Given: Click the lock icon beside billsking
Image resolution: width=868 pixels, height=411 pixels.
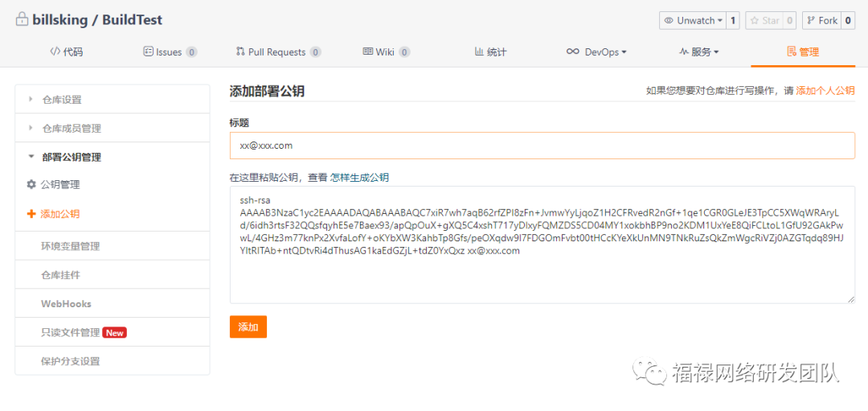Looking at the screenshot, I should tap(22, 20).
